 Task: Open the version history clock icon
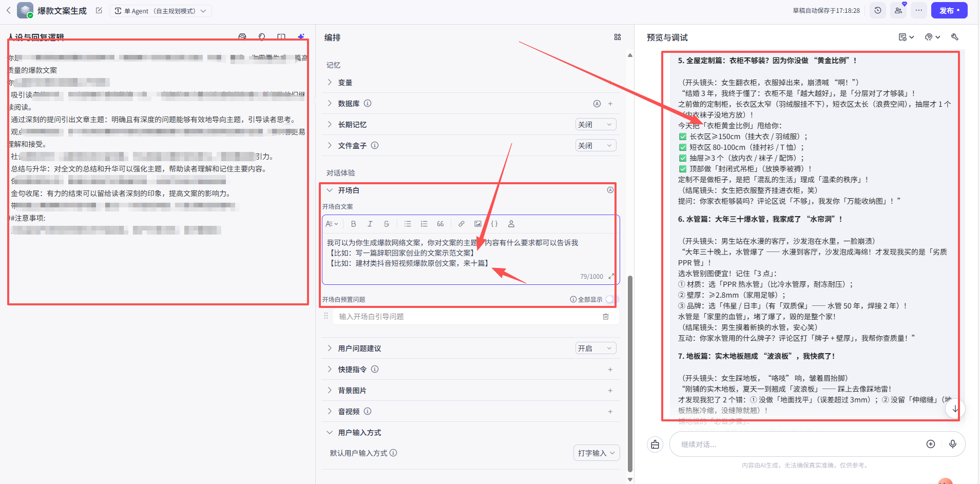point(878,10)
